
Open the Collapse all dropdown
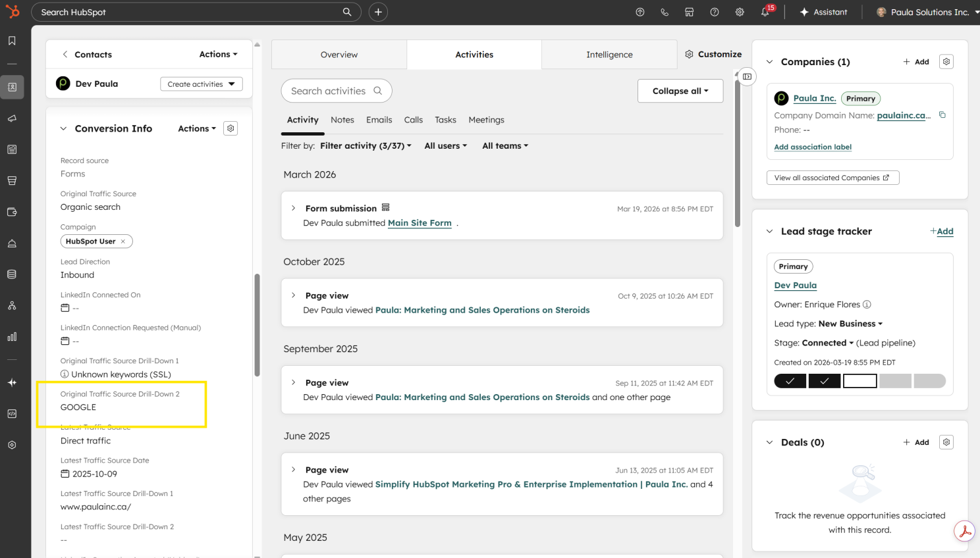[x=680, y=91]
